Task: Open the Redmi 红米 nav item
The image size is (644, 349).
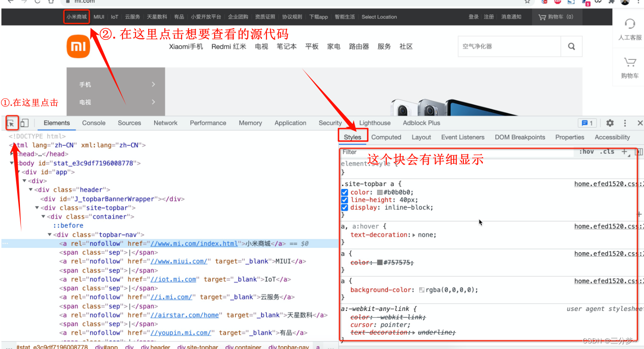Action: point(229,46)
